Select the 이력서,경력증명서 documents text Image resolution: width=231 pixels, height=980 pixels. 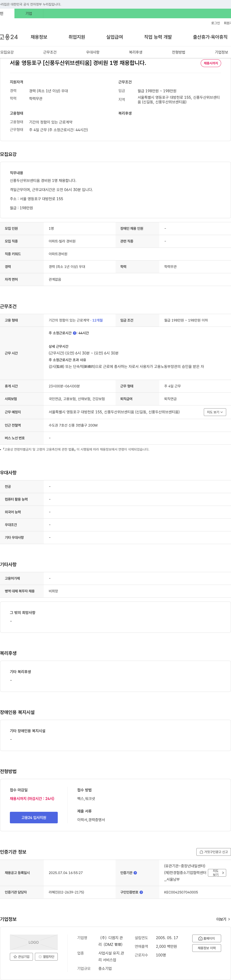pos(91,820)
